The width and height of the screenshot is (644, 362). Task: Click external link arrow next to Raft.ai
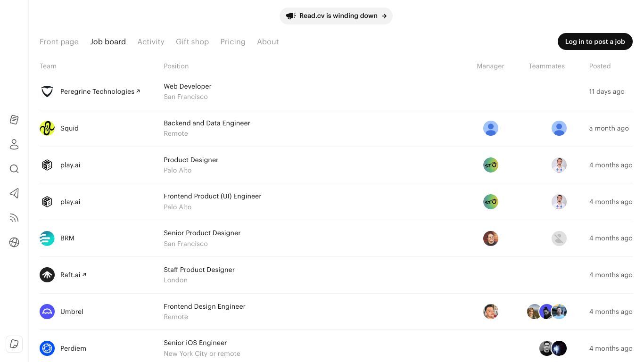click(x=84, y=274)
